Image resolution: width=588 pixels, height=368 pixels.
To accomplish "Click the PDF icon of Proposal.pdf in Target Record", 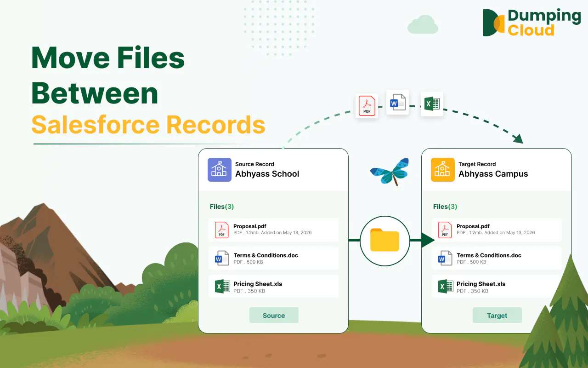I will [445, 230].
